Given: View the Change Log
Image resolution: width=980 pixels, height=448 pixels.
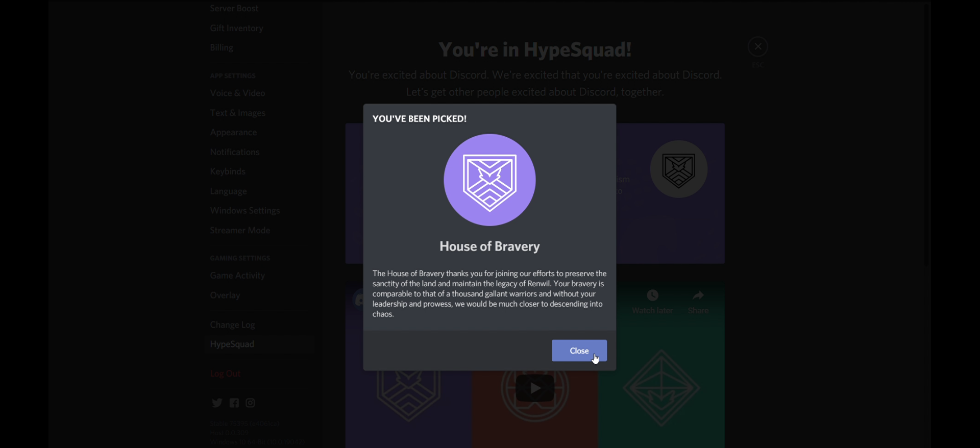Looking at the screenshot, I should (232, 325).
